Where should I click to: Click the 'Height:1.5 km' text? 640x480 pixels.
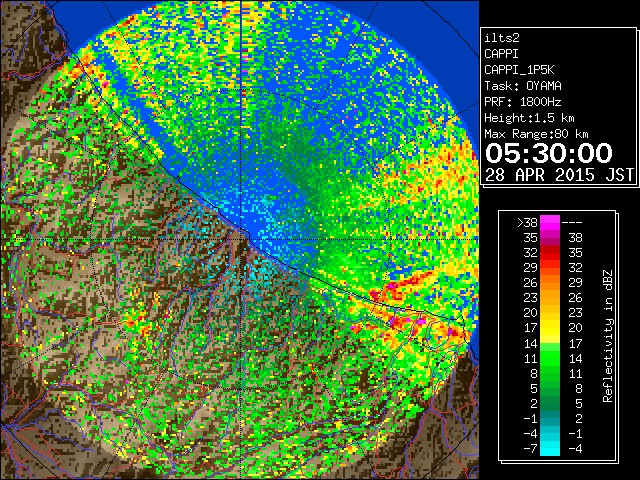[529, 118]
